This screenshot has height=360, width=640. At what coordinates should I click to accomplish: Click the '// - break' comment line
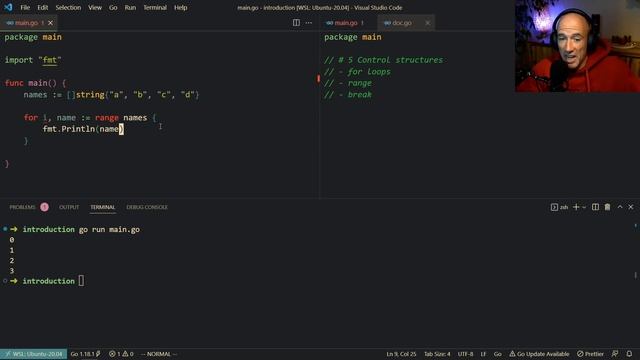pos(348,95)
